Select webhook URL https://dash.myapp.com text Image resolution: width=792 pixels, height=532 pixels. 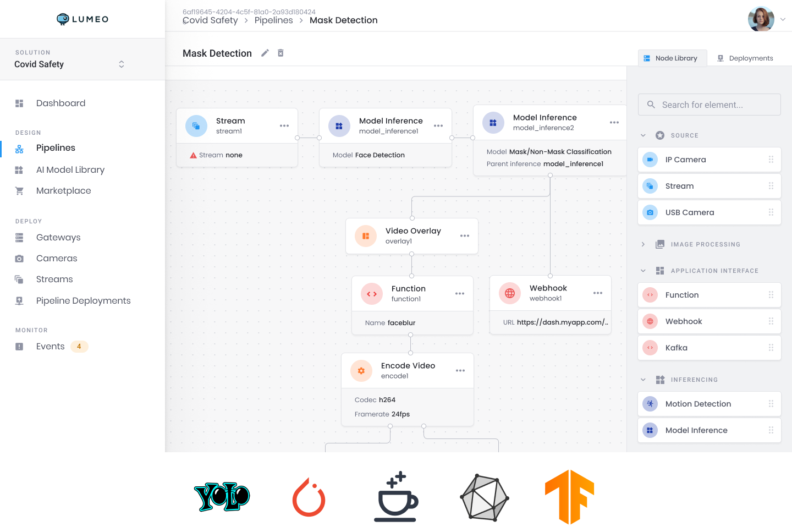pos(563,322)
